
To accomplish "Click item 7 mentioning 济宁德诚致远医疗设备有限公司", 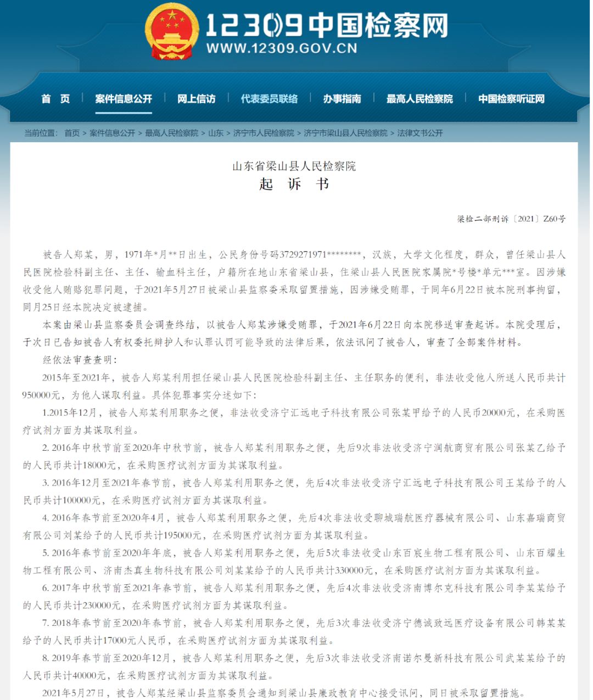I will 294,632.
